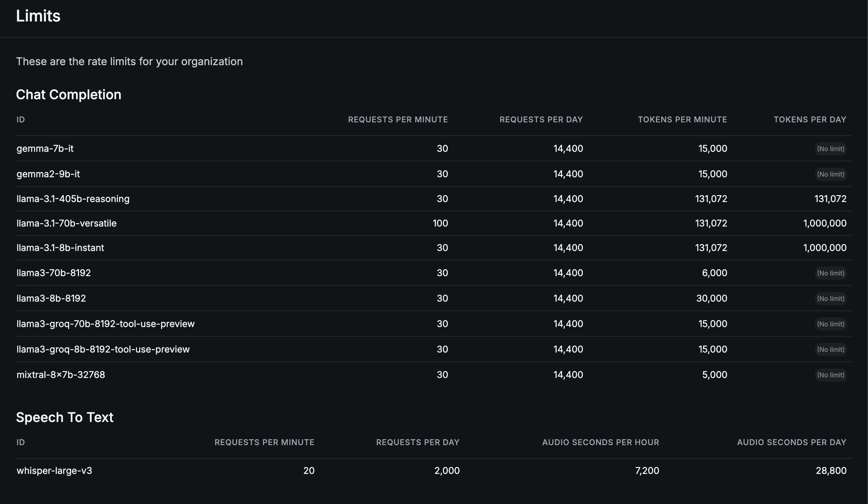The height and width of the screenshot is (504, 868).
Task: Click the Limits page heading
Action: [x=38, y=16]
